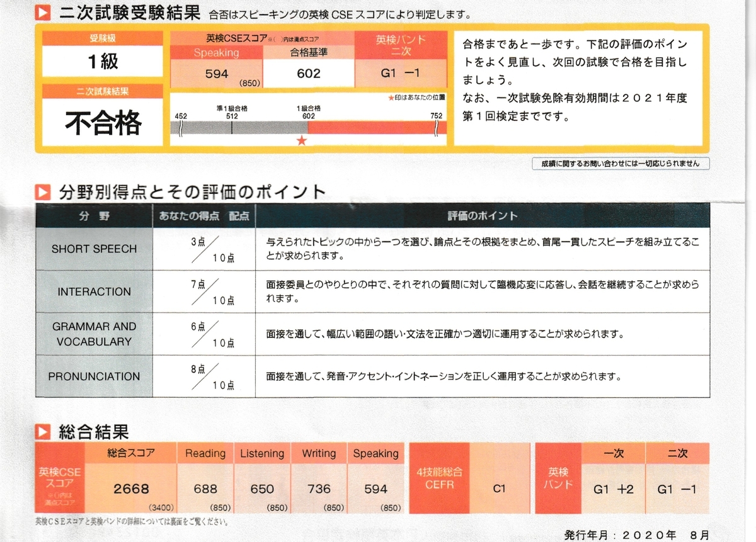Screen dimensions: 756x542
Task: Click the Writing column header
Action: [x=319, y=453]
